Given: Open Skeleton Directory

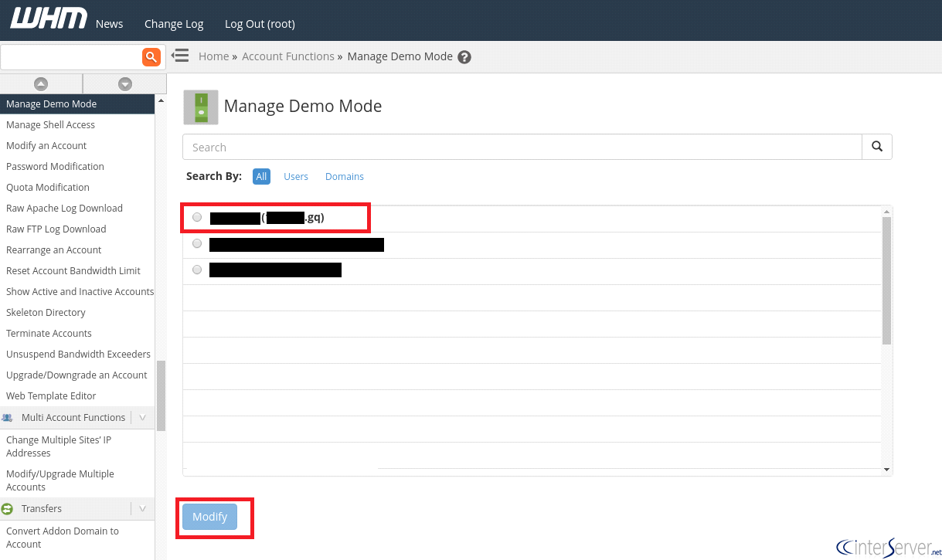Looking at the screenshot, I should pyautogui.click(x=46, y=313).
